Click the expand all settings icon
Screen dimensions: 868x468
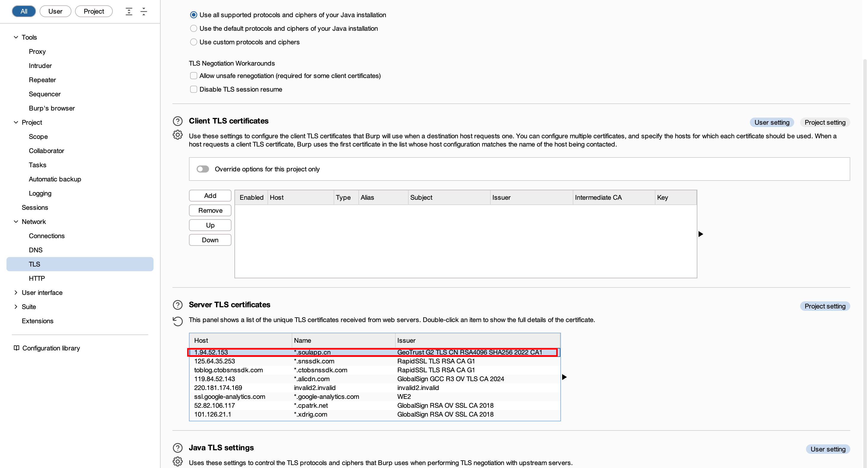(129, 12)
